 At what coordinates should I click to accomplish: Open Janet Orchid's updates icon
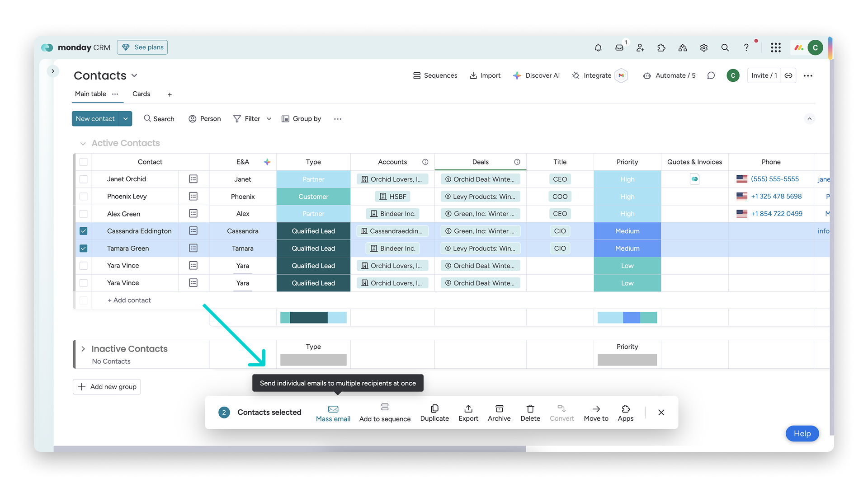click(193, 179)
